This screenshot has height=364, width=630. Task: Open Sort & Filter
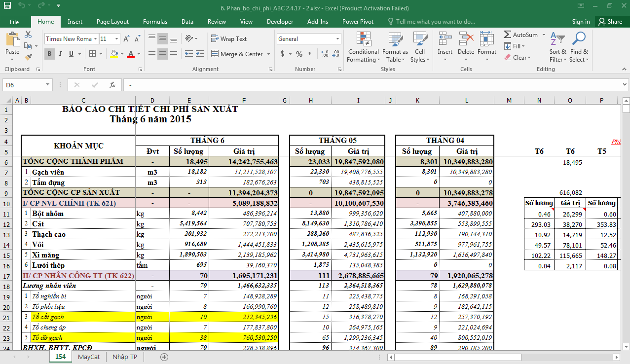coord(558,47)
